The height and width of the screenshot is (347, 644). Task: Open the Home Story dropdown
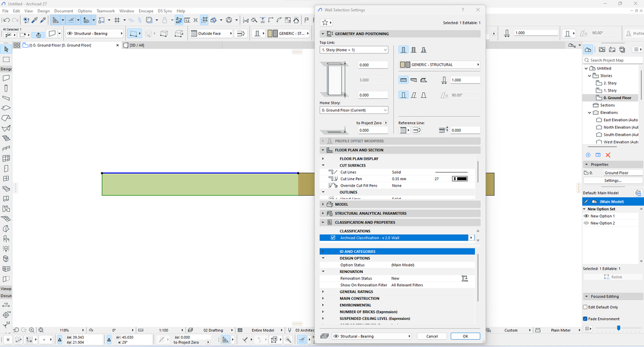tap(354, 110)
